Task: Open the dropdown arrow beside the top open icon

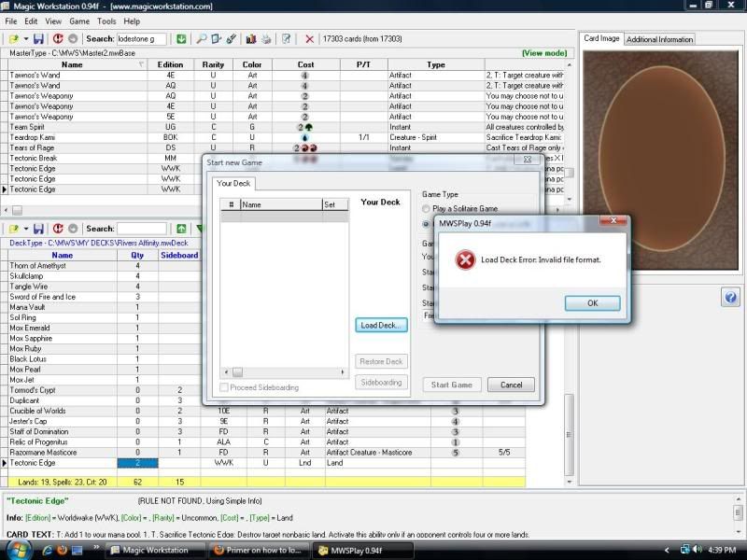Action: coord(26,39)
